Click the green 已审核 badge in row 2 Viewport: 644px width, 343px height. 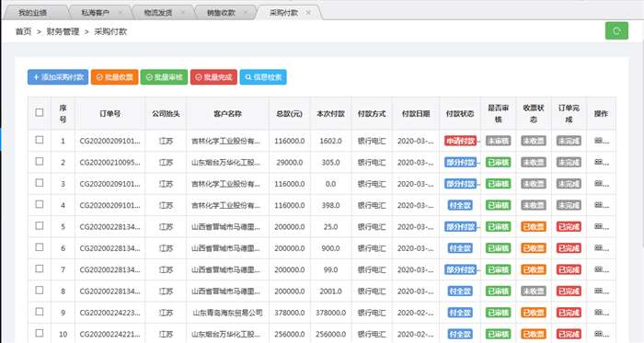[x=499, y=162]
